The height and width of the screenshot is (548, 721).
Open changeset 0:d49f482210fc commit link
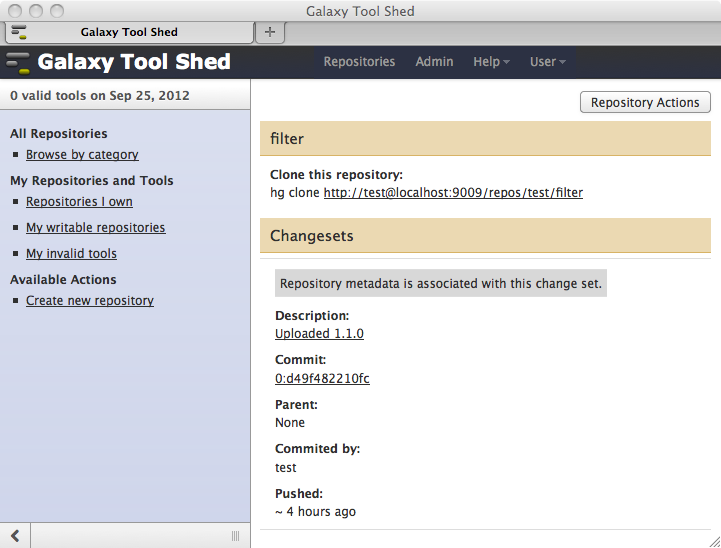tap(322, 378)
